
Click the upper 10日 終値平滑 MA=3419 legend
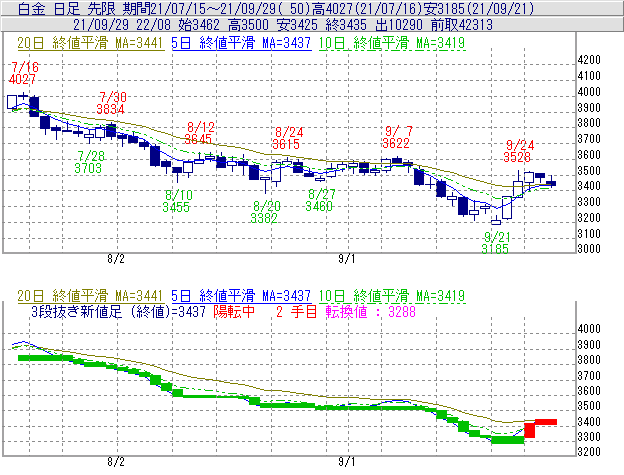point(392,43)
